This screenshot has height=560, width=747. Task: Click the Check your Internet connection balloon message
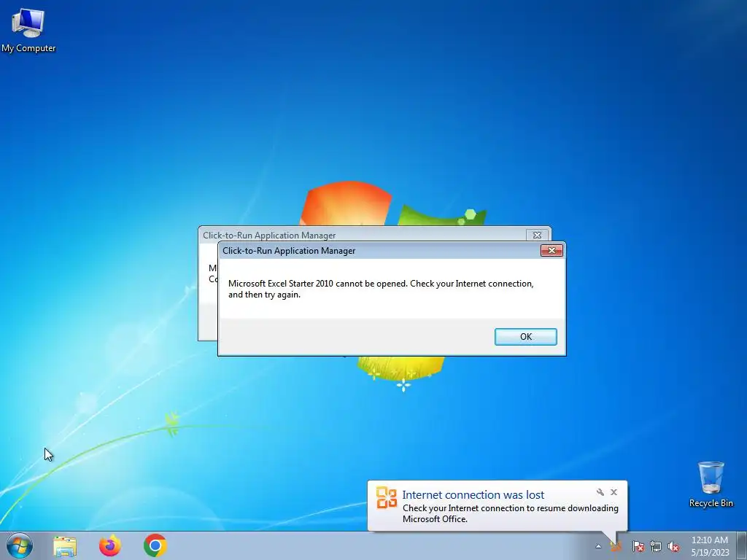[x=510, y=513]
